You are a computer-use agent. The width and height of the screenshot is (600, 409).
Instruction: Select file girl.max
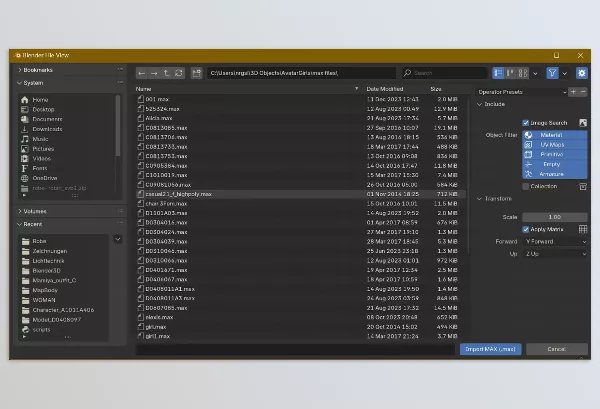[301, 327]
